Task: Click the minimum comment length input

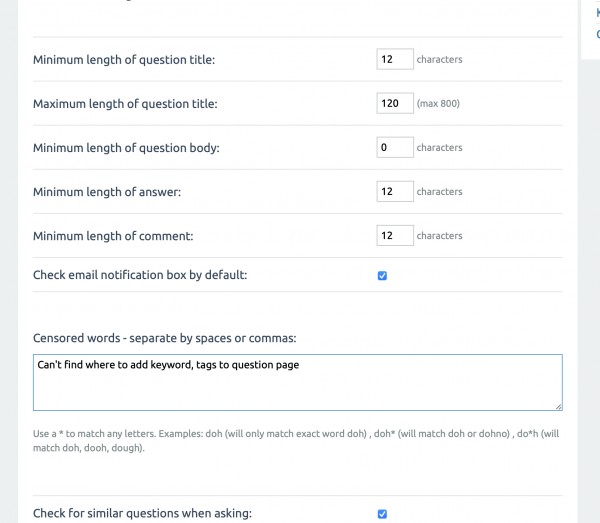Action: (395, 235)
